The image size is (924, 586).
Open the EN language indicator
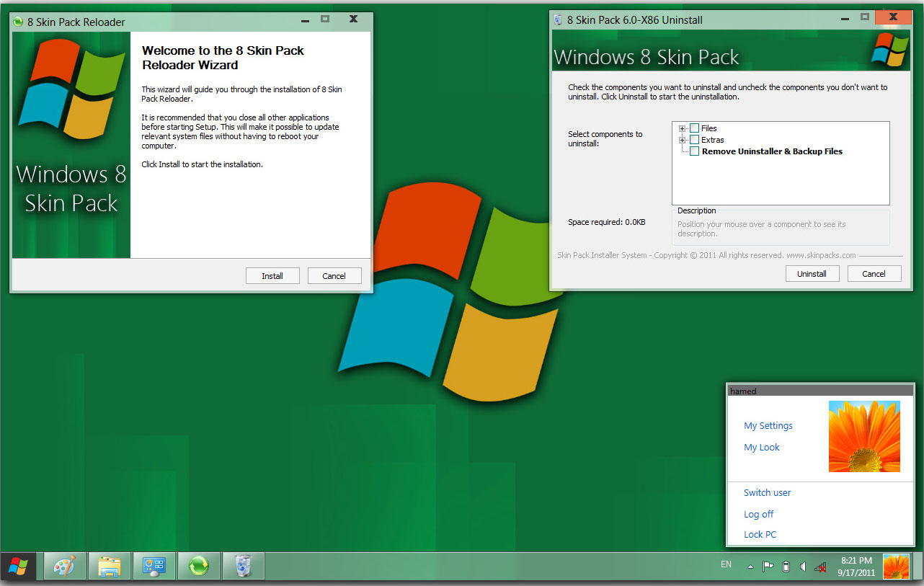click(727, 564)
